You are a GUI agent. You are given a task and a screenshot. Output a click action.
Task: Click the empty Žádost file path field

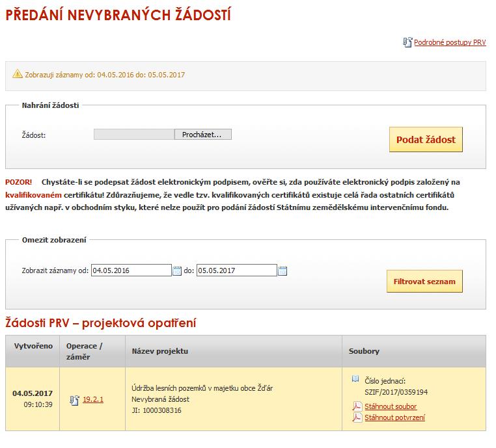134,135
